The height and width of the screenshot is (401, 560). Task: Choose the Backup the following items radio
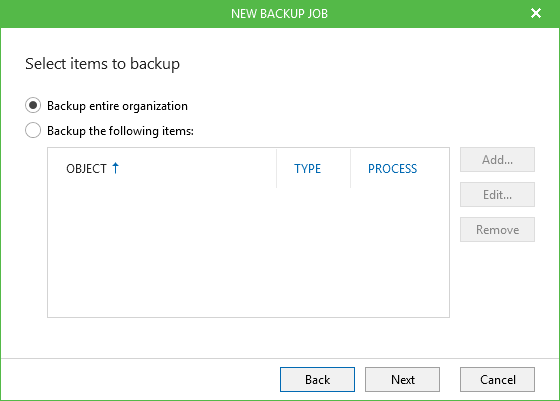33,130
